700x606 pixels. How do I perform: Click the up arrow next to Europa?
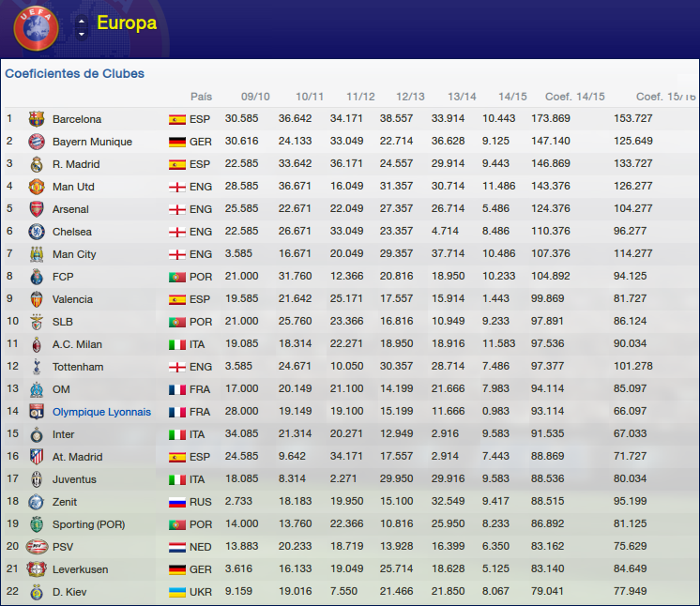pyautogui.click(x=82, y=21)
